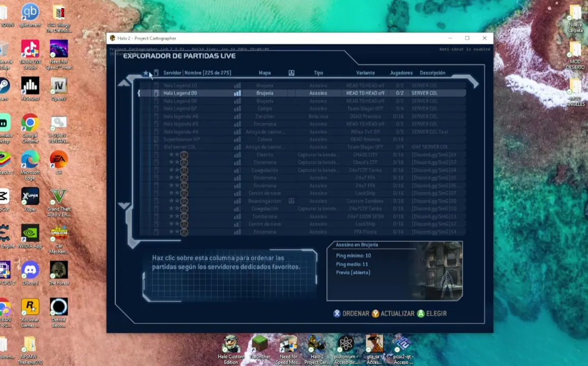Click ping bars icon on Halo Legend 09

coord(237,93)
